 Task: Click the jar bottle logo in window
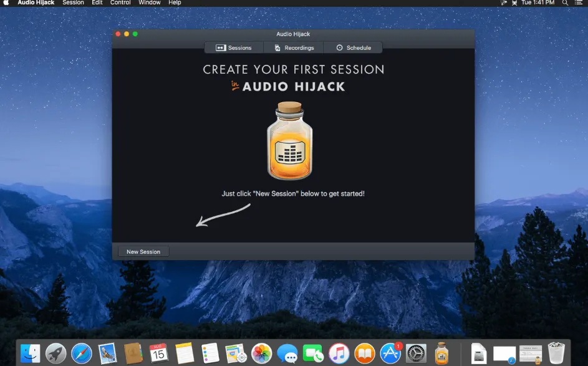289,141
